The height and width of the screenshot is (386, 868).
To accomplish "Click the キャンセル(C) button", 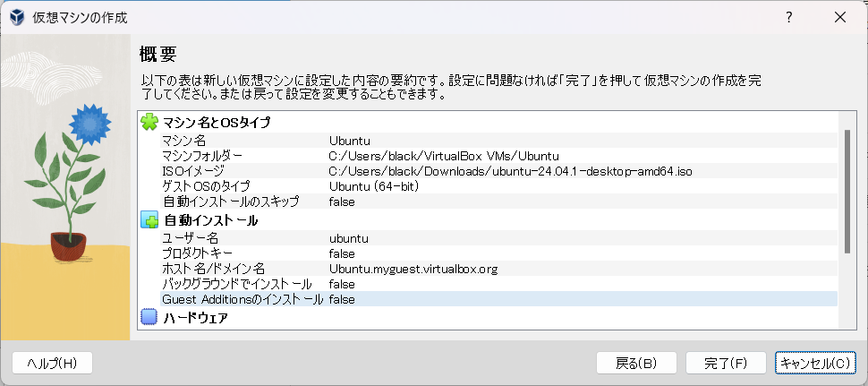I will click(815, 364).
